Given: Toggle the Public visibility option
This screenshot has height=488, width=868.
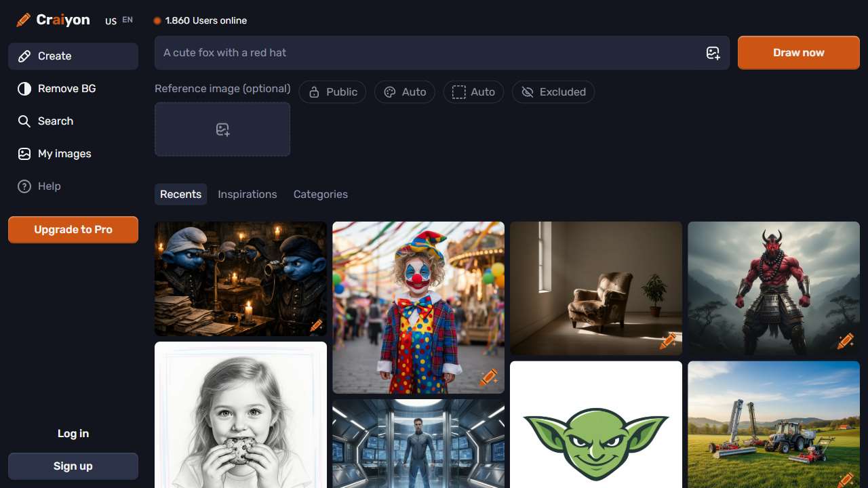Looking at the screenshot, I should [332, 92].
